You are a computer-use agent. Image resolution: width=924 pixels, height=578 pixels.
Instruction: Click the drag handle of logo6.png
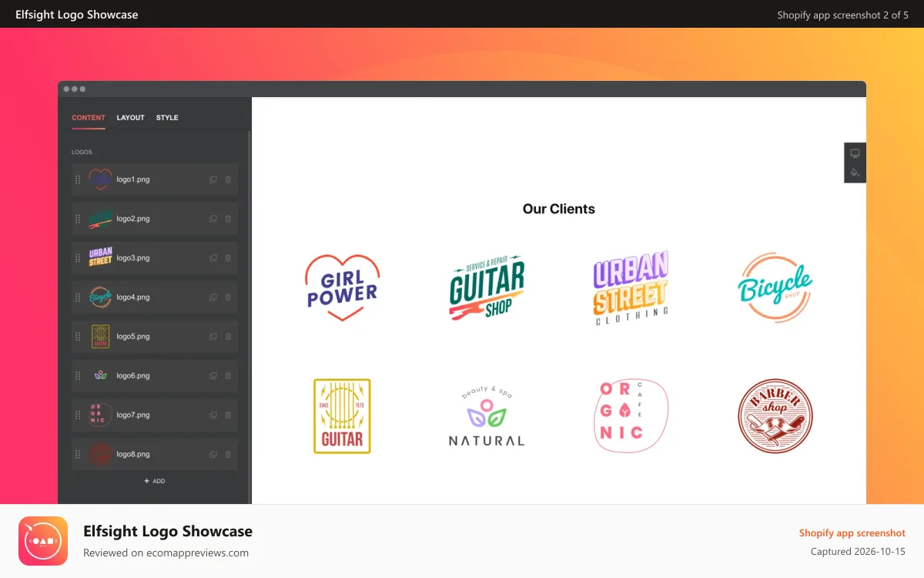(x=78, y=376)
